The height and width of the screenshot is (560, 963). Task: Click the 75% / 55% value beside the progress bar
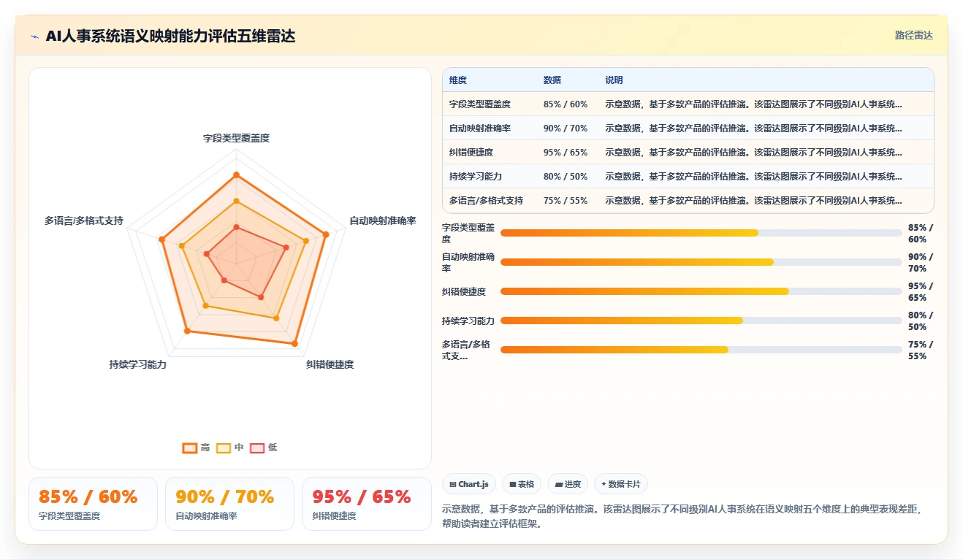pyautogui.click(x=921, y=350)
